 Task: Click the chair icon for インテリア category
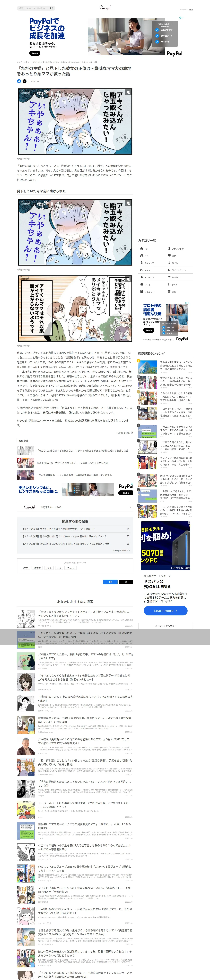[142, 277]
